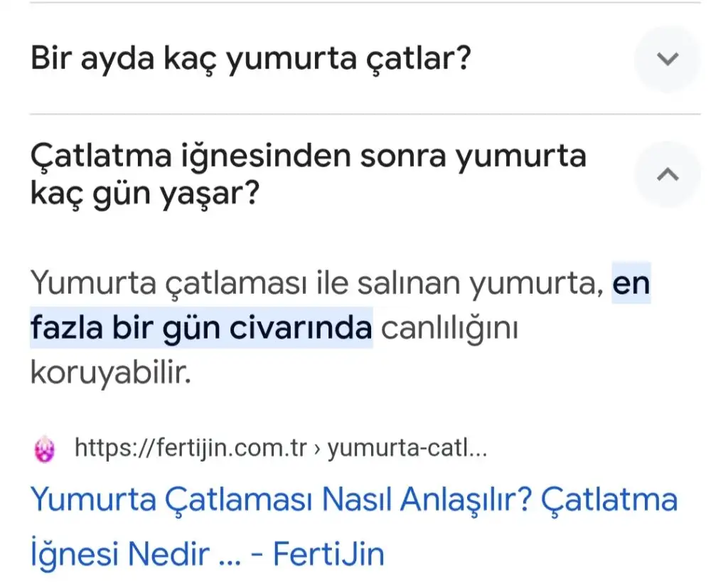Click the word "koruyabilir." in the answer

tap(111, 372)
